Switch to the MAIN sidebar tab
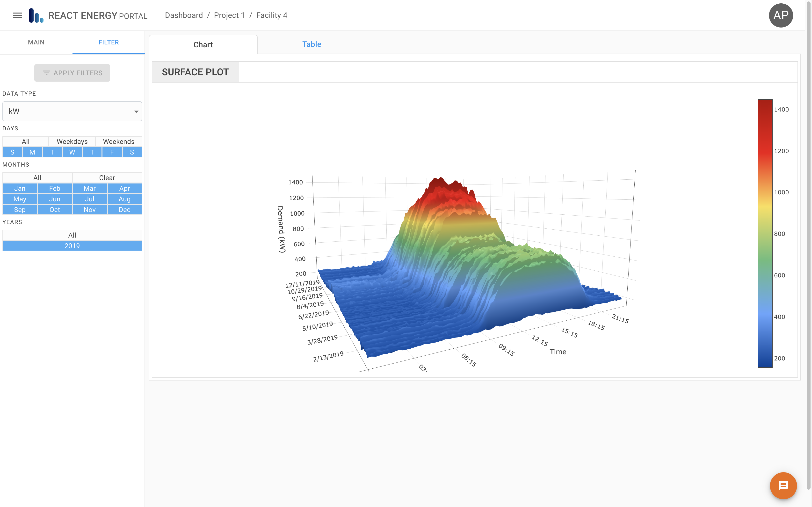The height and width of the screenshot is (507, 812). (36, 42)
